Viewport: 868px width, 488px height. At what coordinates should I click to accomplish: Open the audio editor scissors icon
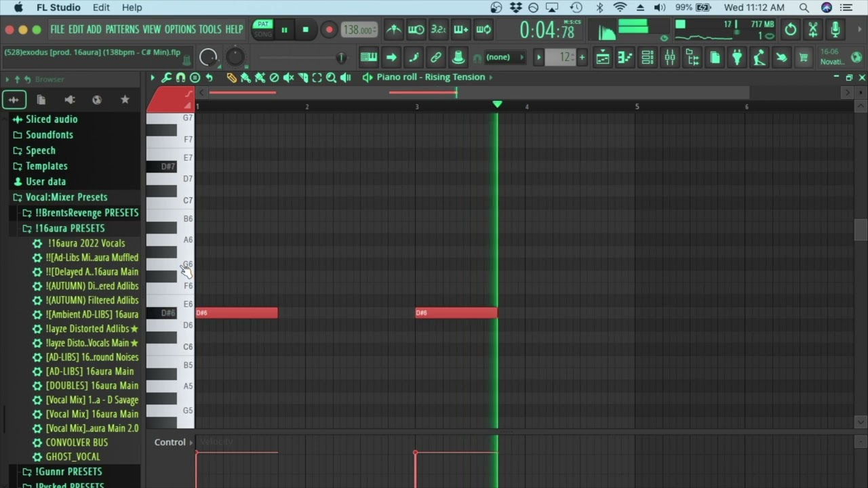point(813,29)
